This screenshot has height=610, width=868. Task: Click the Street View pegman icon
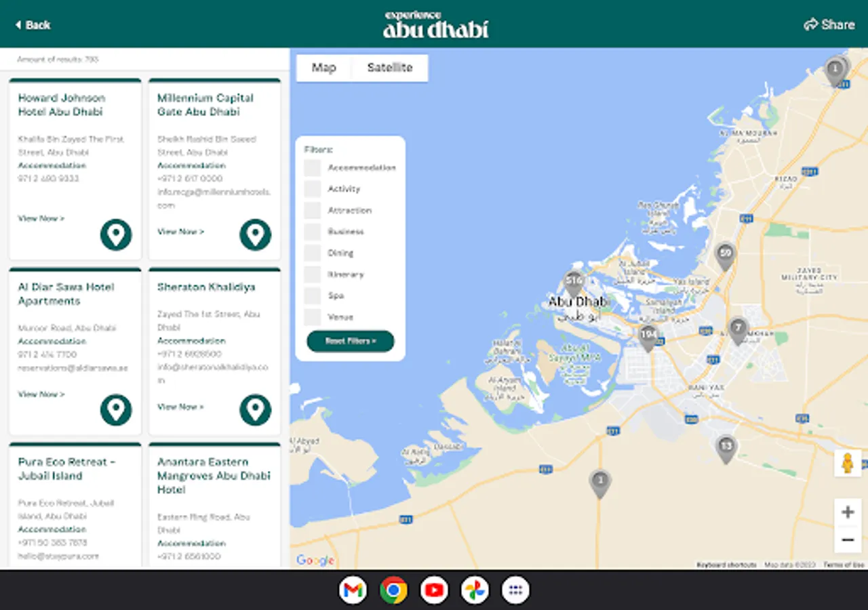[x=848, y=464]
